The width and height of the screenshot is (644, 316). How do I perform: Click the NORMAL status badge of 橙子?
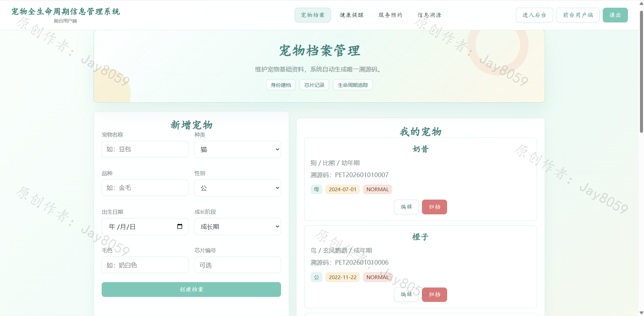point(377,277)
